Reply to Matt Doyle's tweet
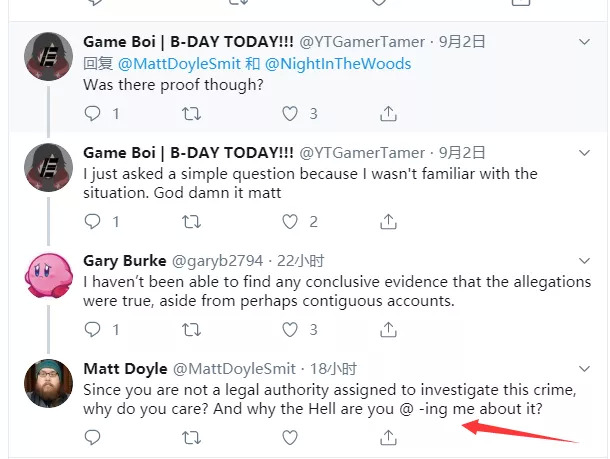This screenshot has height=459, width=610. [93, 437]
